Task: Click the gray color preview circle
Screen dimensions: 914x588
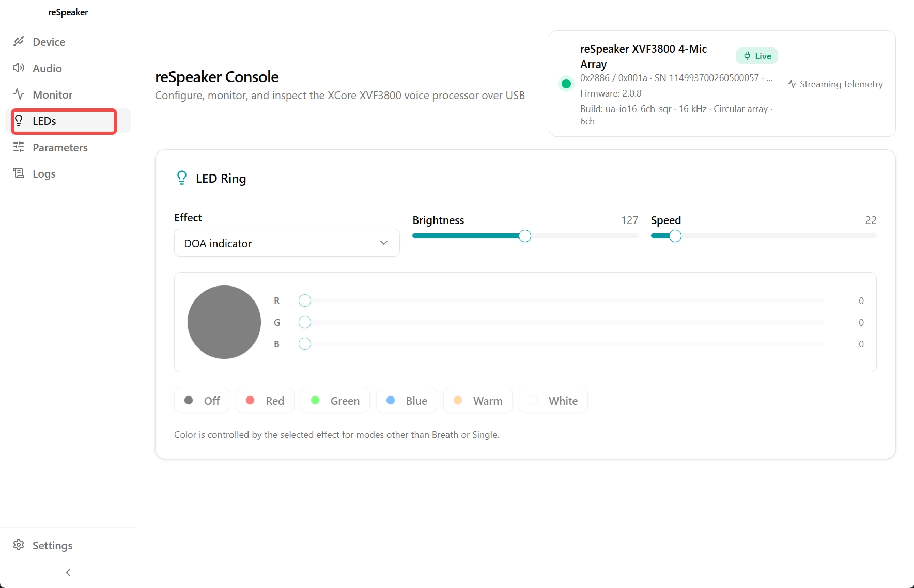Action: (x=224, y=322)
